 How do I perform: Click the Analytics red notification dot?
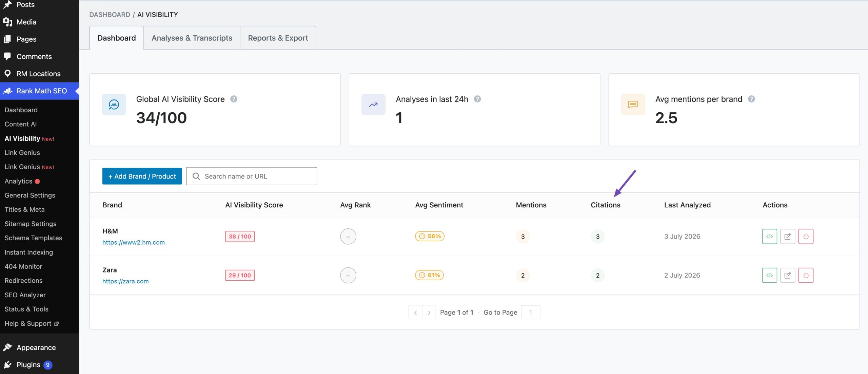click(x=37, y=181)
